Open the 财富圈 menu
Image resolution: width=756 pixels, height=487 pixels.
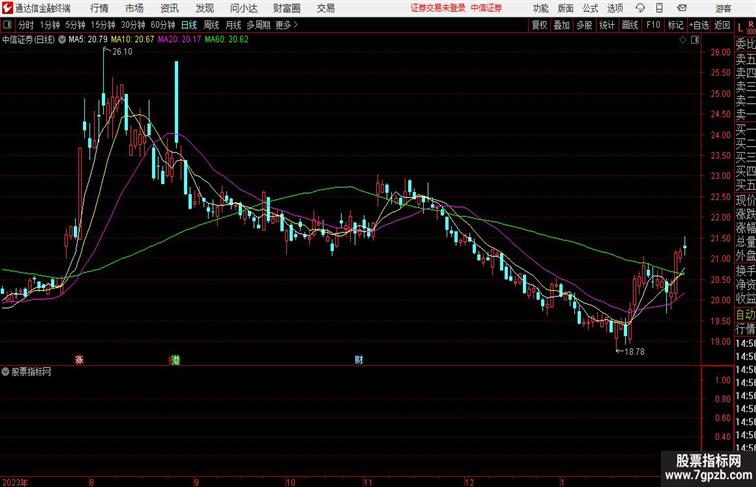tap(286, 8)
